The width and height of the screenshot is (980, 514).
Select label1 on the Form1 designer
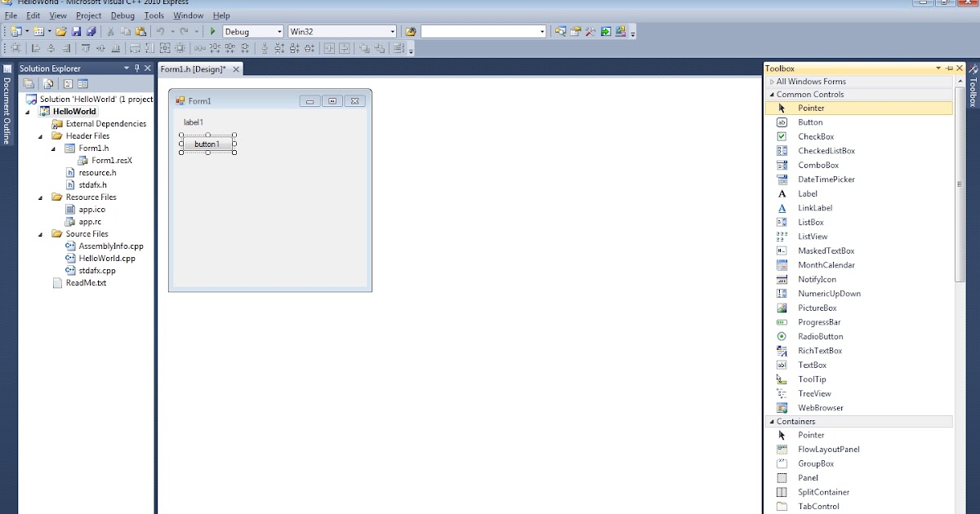click(193, 122)
